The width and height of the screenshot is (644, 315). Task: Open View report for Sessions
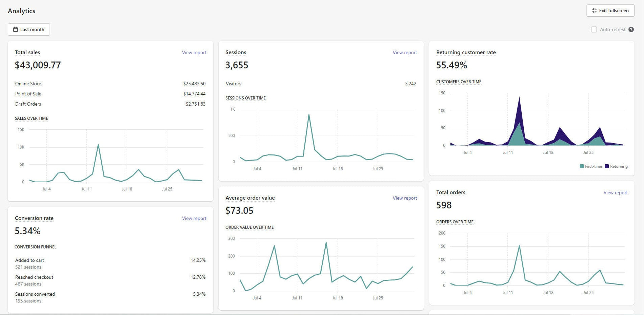coord(404,53)
